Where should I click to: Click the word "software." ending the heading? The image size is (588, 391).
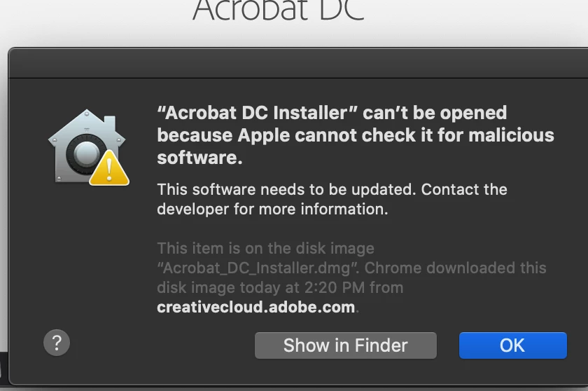[199, 158]
